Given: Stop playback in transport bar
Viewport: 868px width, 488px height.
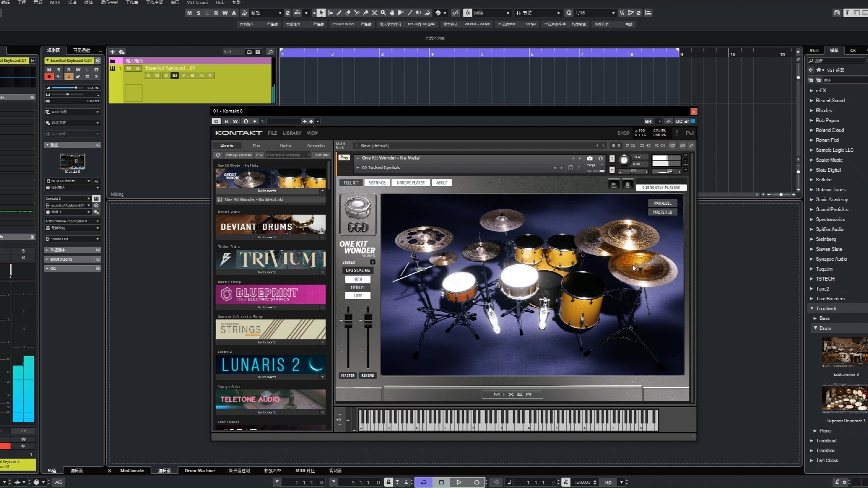Looking at the screenshot, I should pos(442,482).
